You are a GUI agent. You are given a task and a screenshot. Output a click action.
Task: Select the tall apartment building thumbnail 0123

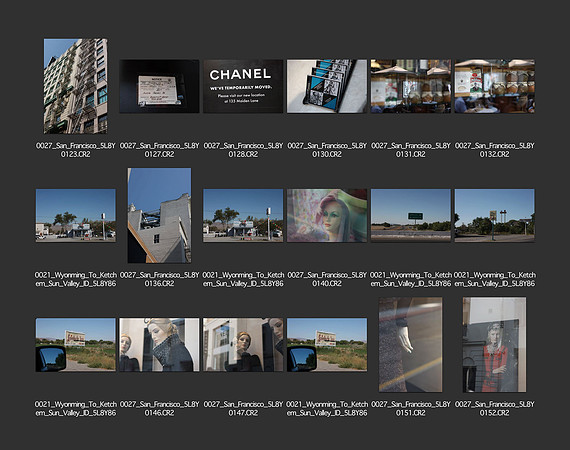pos(76,86)
